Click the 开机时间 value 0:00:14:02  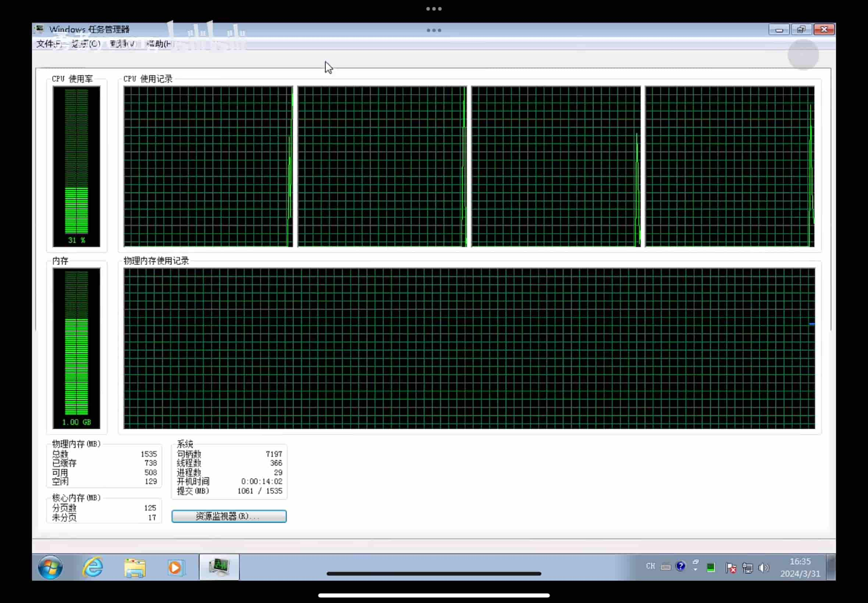tap(262, 481)
